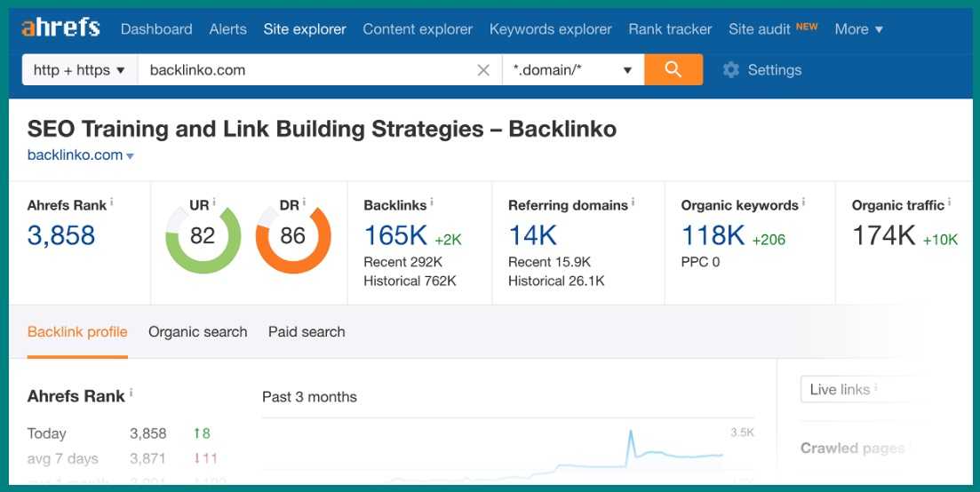
Task: Open the http + https protocol dropdown
Action: click(80, 70)
